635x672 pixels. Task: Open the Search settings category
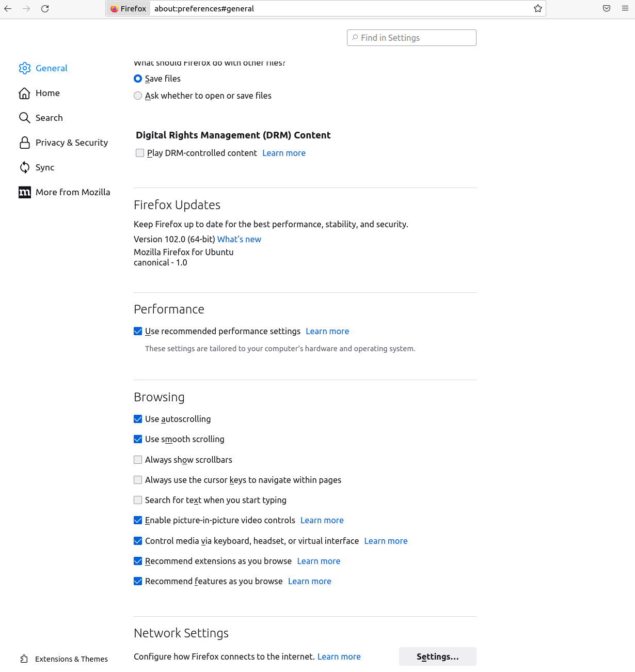(49, 118)
